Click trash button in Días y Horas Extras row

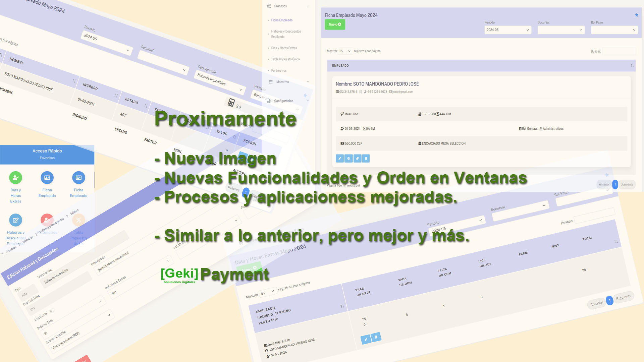(376, 337)
